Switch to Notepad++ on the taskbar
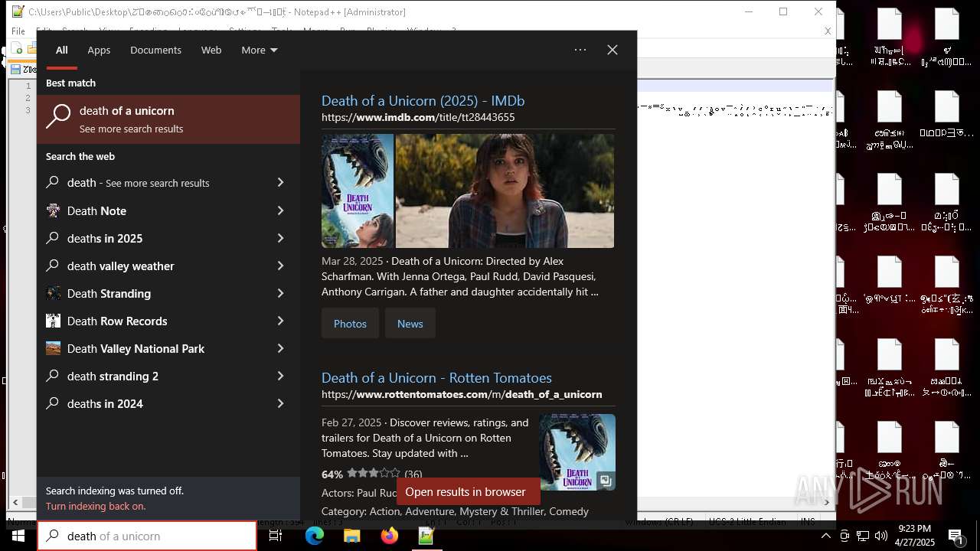Image resolution: width=980 pixels, height=551 pixels. tap(426, 536)
